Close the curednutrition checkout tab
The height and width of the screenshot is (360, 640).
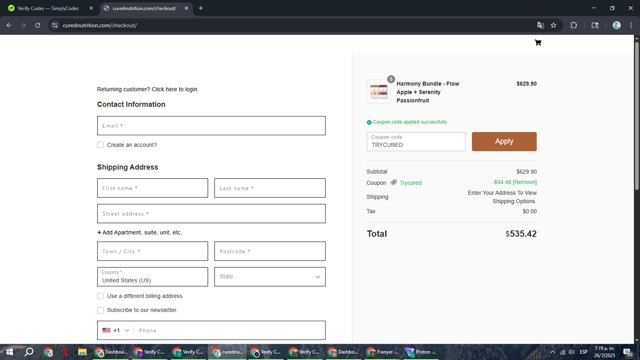tap(186, 8)
